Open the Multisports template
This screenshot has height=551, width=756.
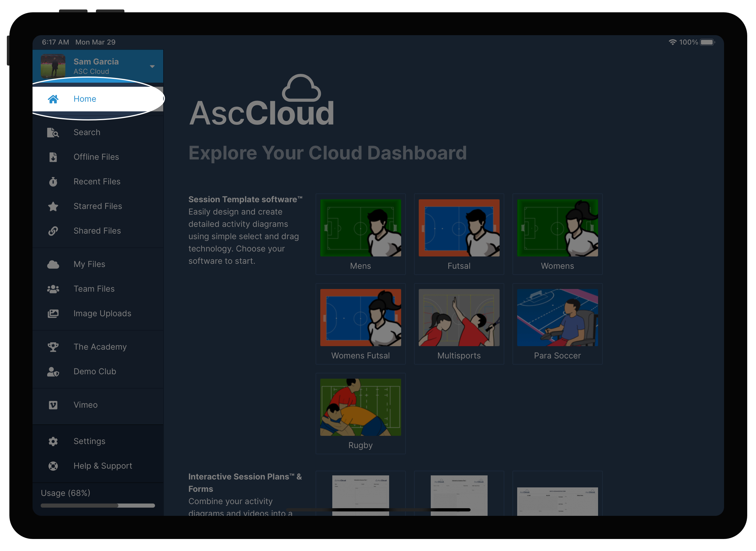459,324
